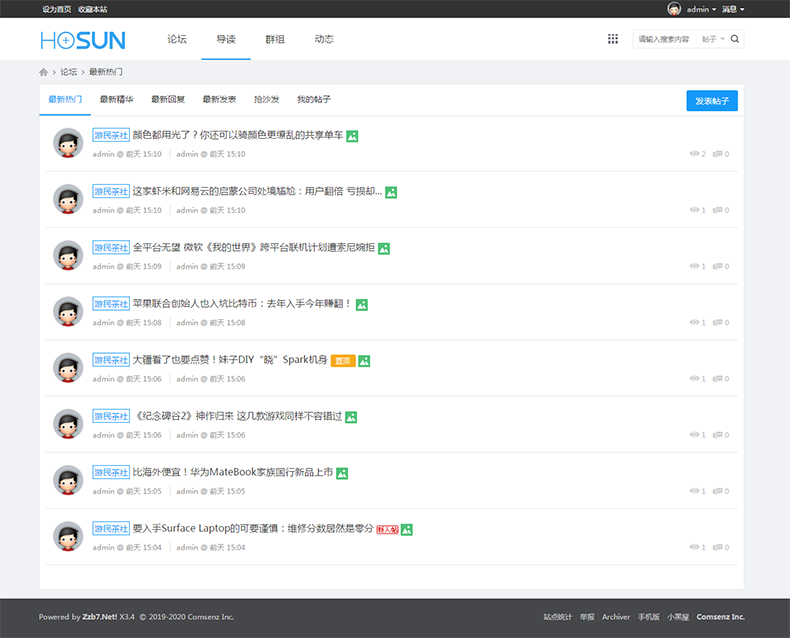Click image icon on 我的世界 post
Viewport: 790px width, 638px height.
click(384, 248)
